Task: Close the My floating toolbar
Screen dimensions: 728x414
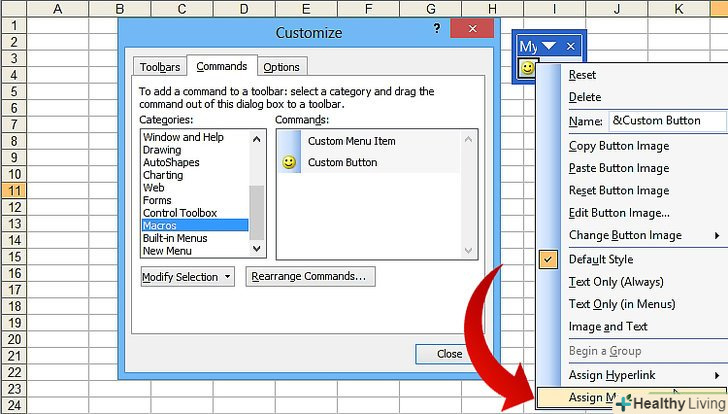Action: click(x=571, y=46)
